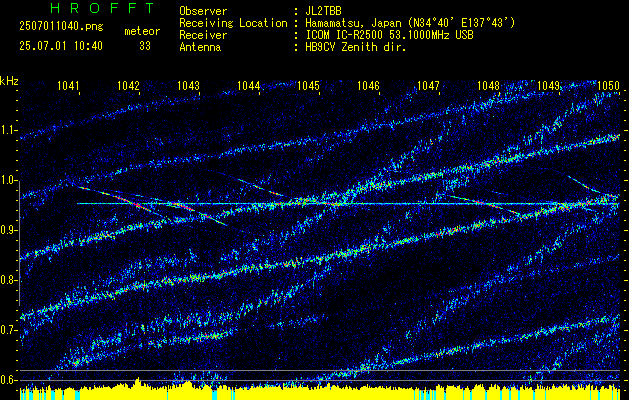
Task: Click the Receiver label
Action: 203,35
